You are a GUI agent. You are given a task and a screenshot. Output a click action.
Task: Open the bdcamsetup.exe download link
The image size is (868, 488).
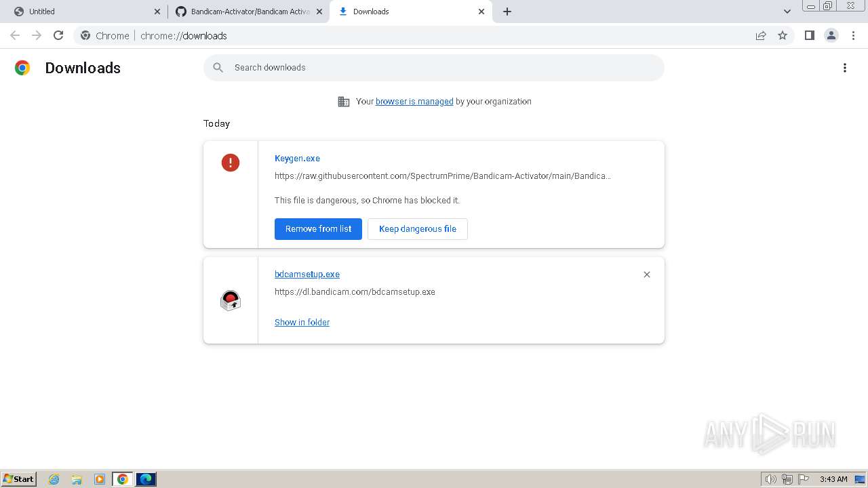coord(307,274)
